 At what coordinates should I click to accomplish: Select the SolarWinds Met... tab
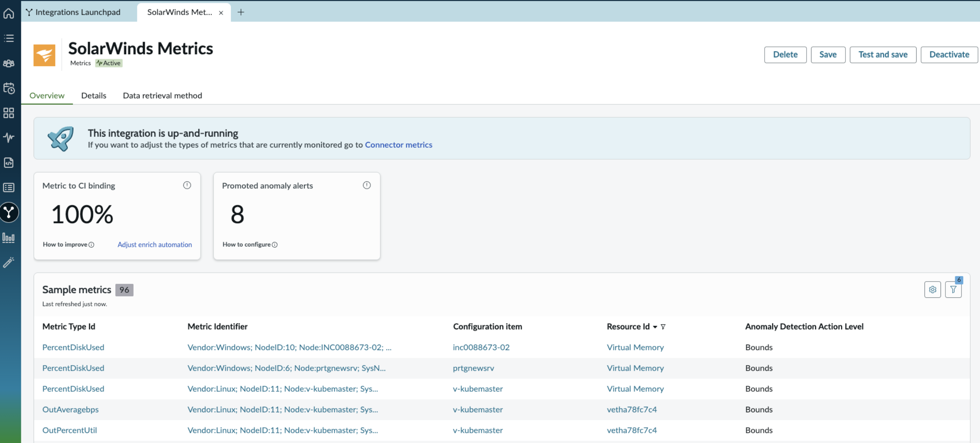(179, 12)
